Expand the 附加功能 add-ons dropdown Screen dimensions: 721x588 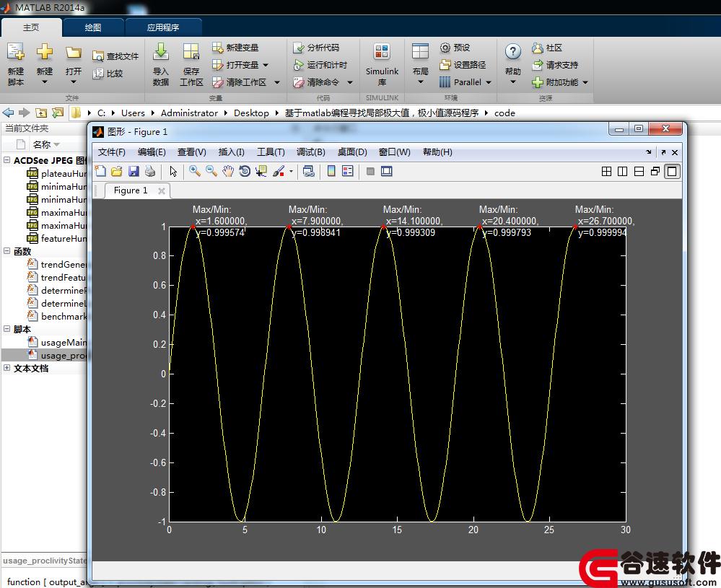pos(585,82)
